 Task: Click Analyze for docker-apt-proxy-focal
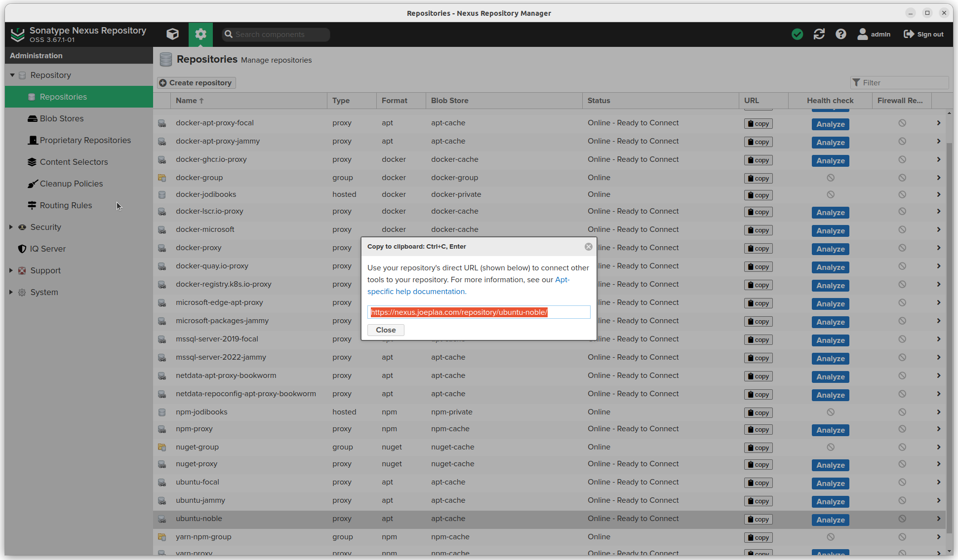click(830, 124)
